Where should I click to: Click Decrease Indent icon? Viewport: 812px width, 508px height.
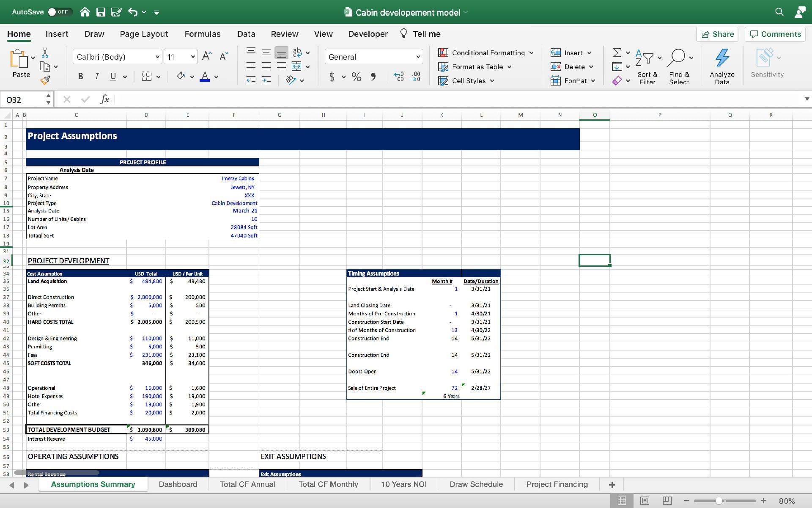(251, 80)
